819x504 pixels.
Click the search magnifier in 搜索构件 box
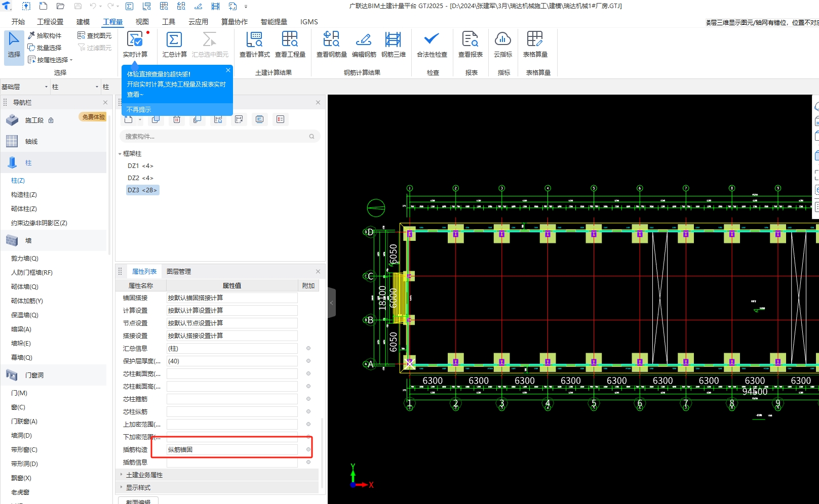tap(311, 136)
